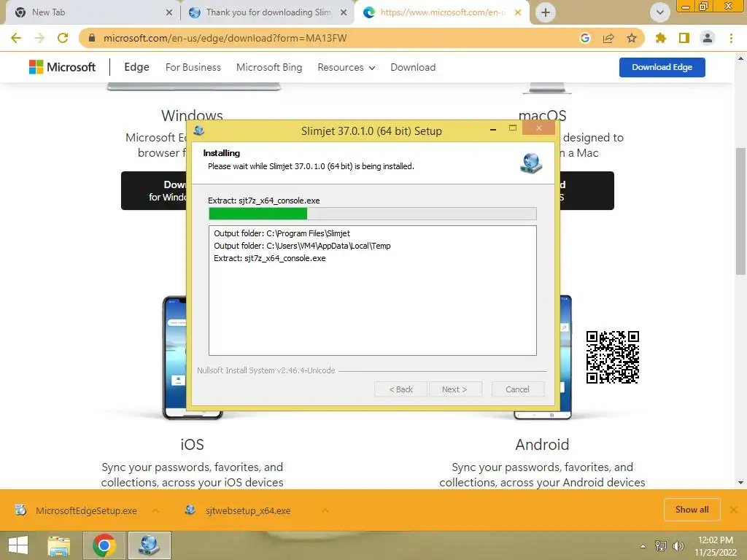
Task: Open the For Business menu item
Action: click(x=193, y=67)
